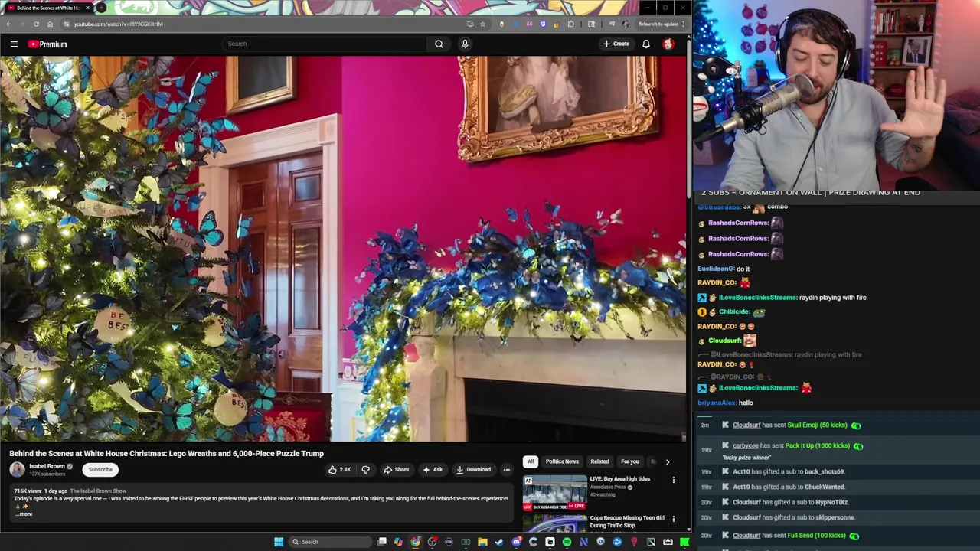
Task: Open a new Chrome tab
Action: pyautogui.click(x=101, y=8)
